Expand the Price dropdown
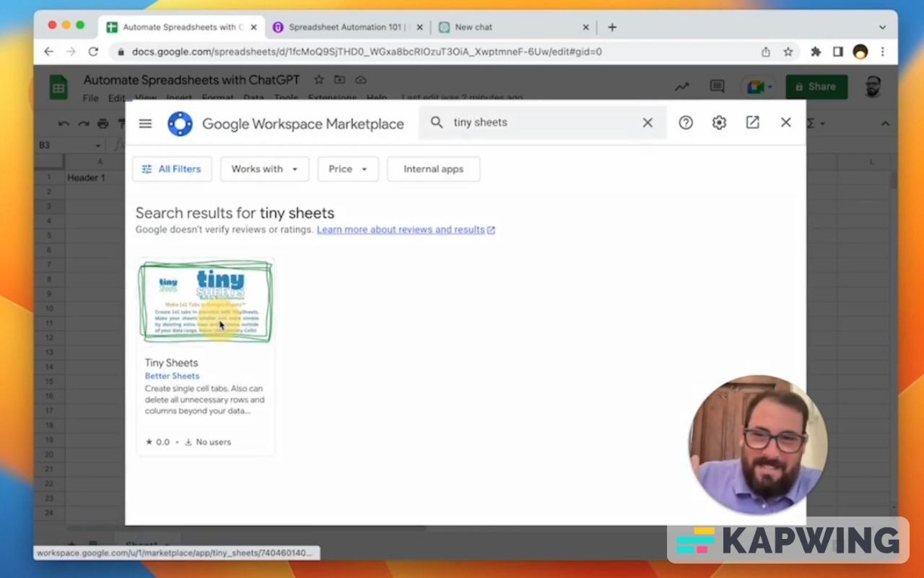Image resolution: width=924 pixels, height=578 pixels. [348, 169]
